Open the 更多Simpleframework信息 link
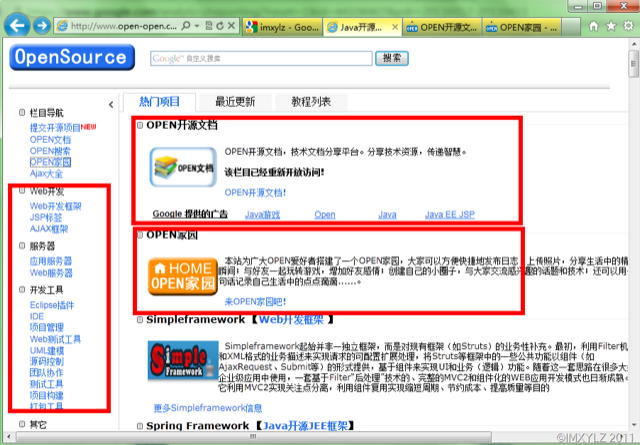The image size is (640, 445). tap(208, 408)
